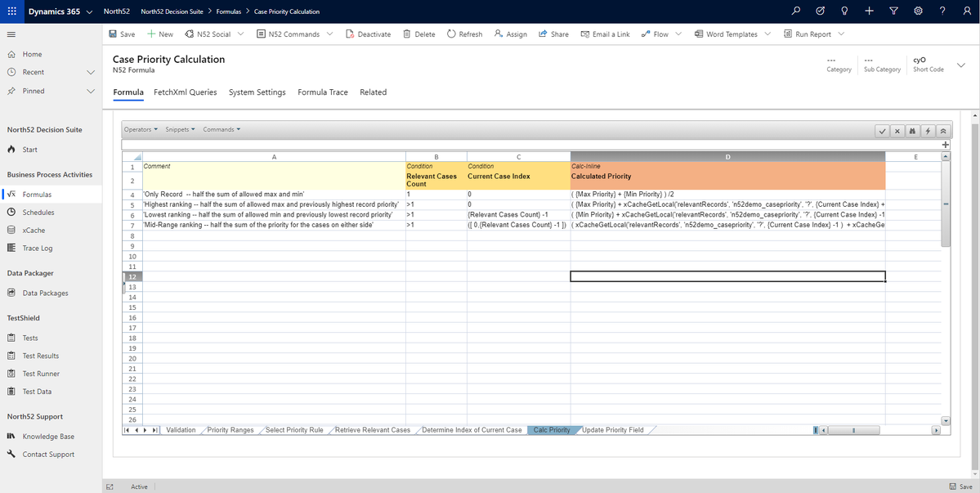This screenshot has height=493, width=980.
Task: Expand the Run Report dropdown arrow
Action: 841,34
